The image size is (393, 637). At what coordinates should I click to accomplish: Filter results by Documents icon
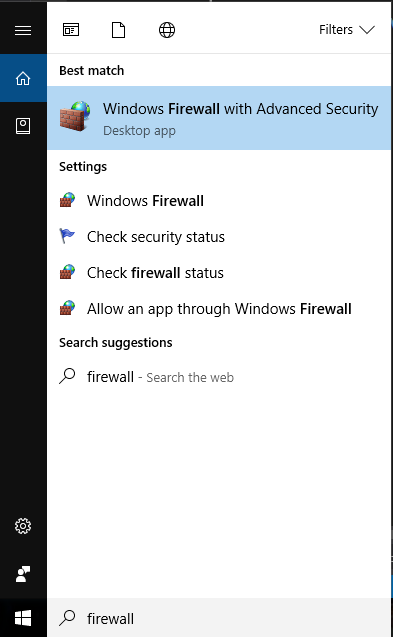(x=118, y=30)
